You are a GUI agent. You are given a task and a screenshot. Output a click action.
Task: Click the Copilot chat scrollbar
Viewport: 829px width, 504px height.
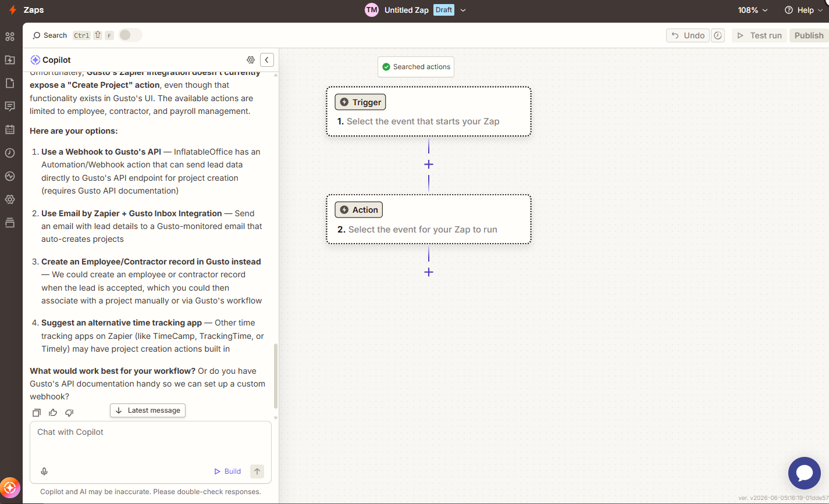point(276,376)
